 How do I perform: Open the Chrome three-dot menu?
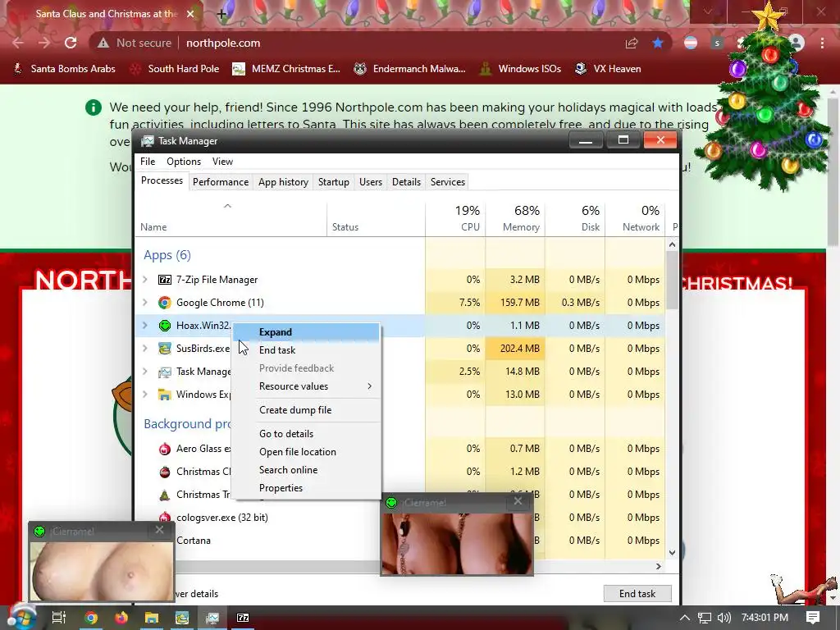(822, 43)
